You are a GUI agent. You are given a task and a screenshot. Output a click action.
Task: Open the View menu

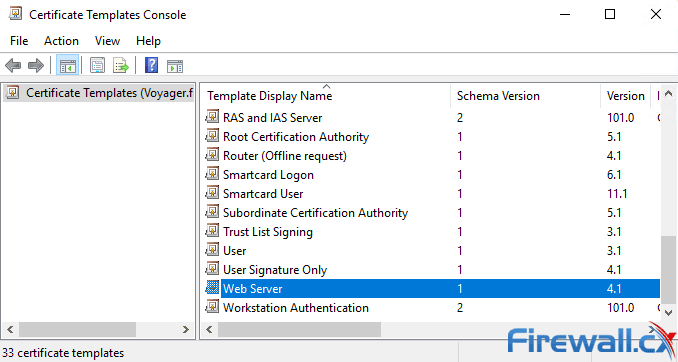click(x=107, y=41)
